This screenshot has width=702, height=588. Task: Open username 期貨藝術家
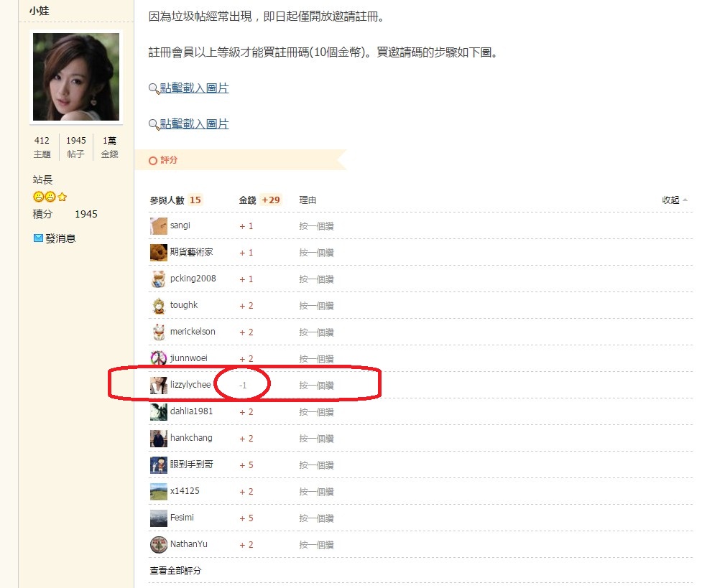click(192, 252)
